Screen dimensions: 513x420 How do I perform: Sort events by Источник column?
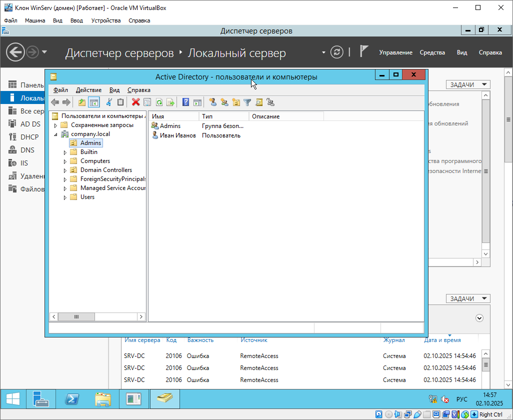click(254, 340)
